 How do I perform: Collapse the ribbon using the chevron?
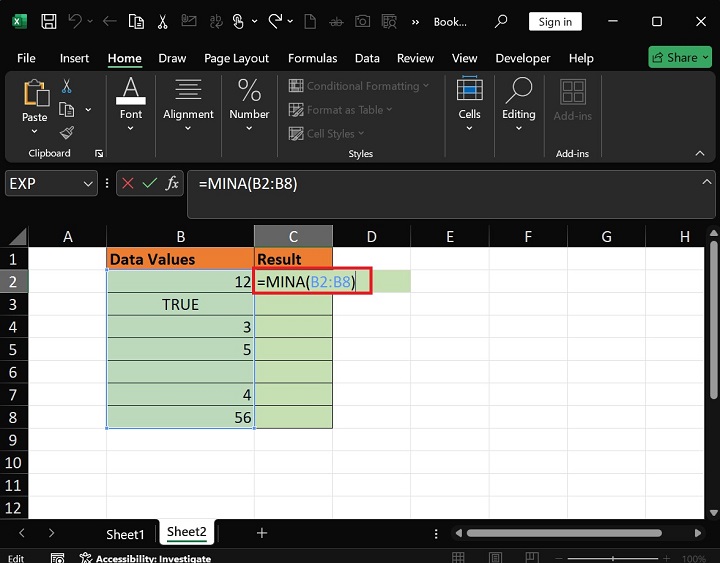[700, 153]
